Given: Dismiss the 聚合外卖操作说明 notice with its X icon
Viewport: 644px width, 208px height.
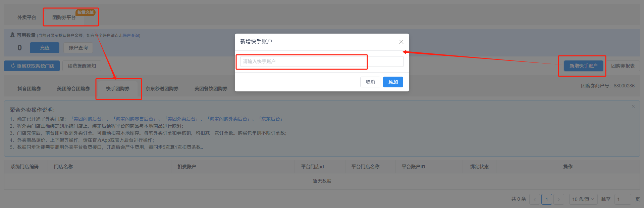Looking at the screenshot, I should (633, 107).
